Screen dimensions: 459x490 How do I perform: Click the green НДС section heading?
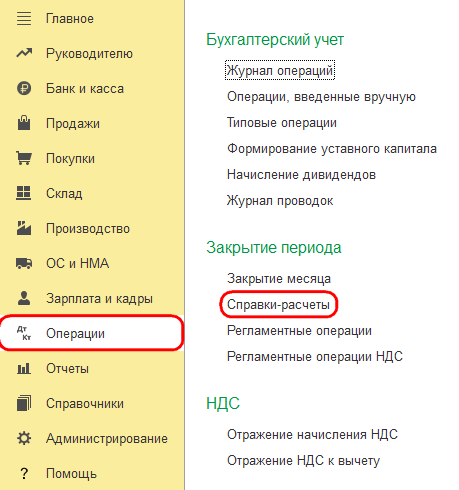coord(223,403)
